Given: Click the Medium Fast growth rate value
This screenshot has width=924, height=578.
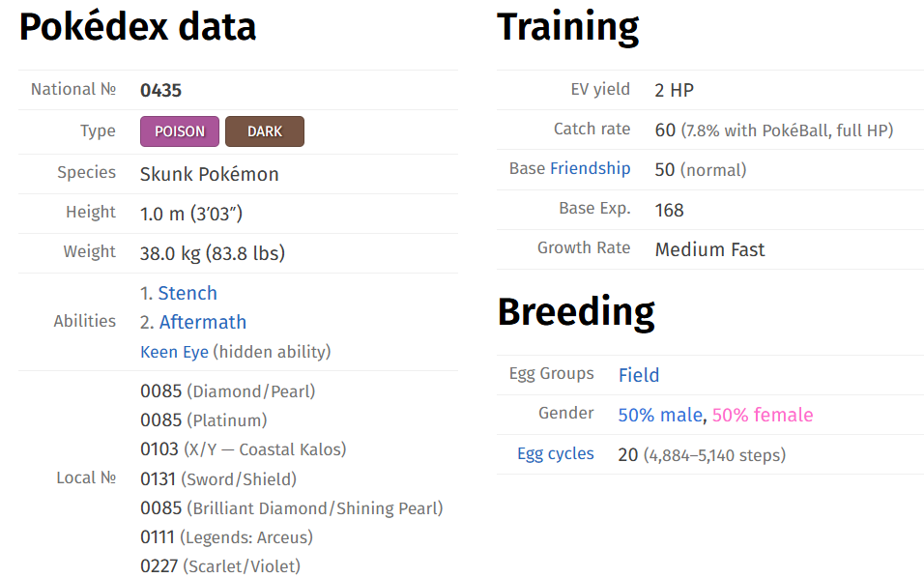Looking at the screenshot, I should 709,249.
